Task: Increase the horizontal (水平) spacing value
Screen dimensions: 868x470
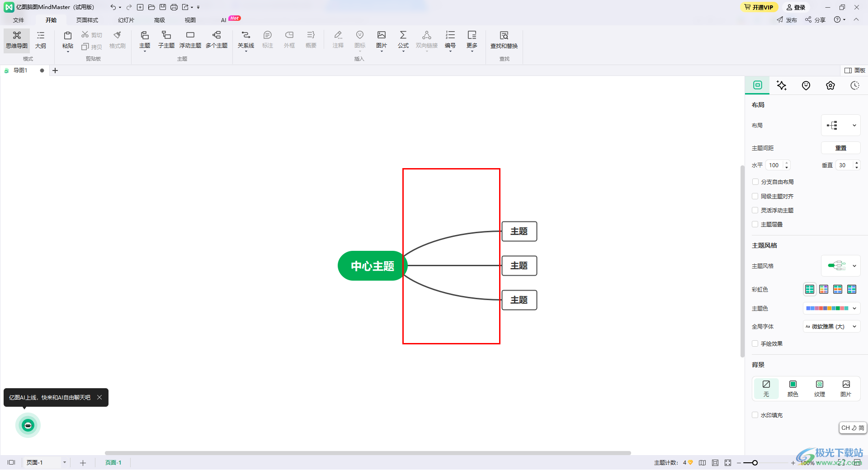Action: (x=787, y=163)
